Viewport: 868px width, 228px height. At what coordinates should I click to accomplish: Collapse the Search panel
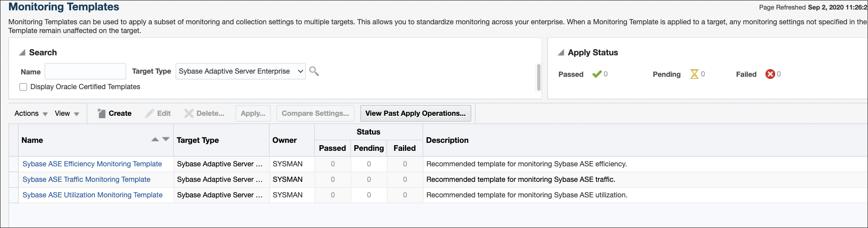pyautogui.click(x=22, y=53)
